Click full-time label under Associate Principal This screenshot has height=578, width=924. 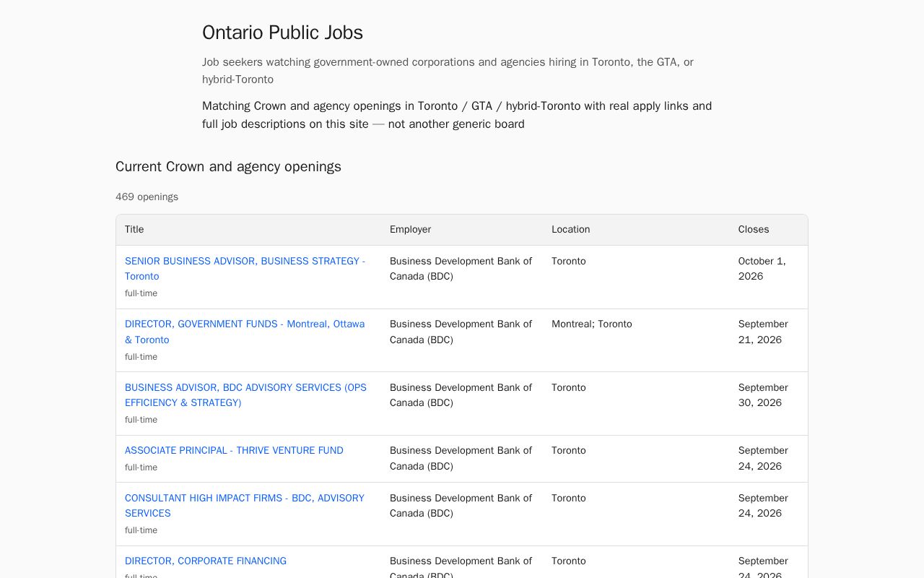click(x=141, y=467)
